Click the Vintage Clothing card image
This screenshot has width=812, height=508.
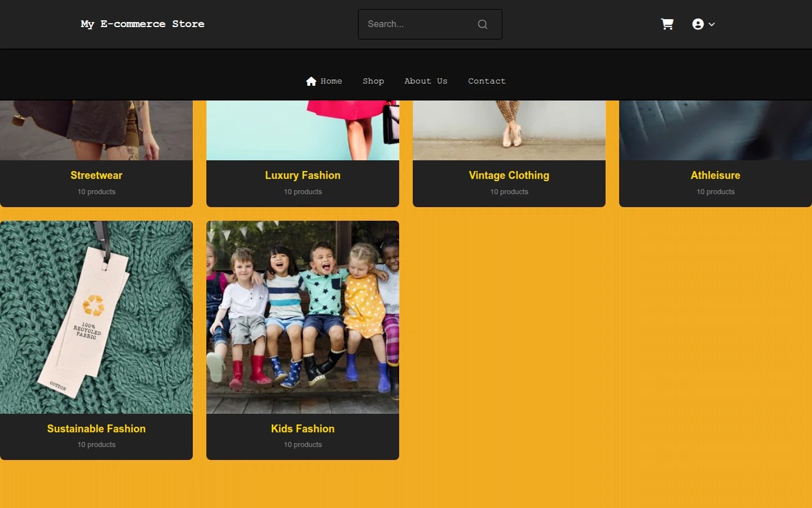[509, 130]
